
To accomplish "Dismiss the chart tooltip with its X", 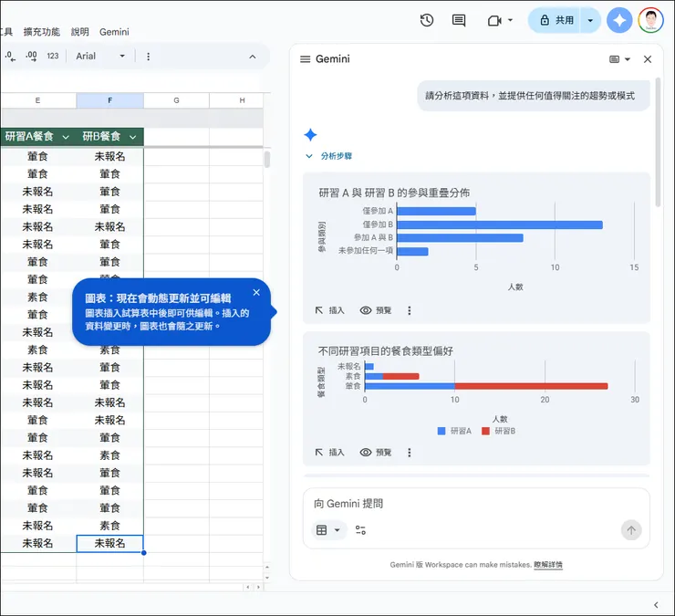I will click(x=256, y=293).
